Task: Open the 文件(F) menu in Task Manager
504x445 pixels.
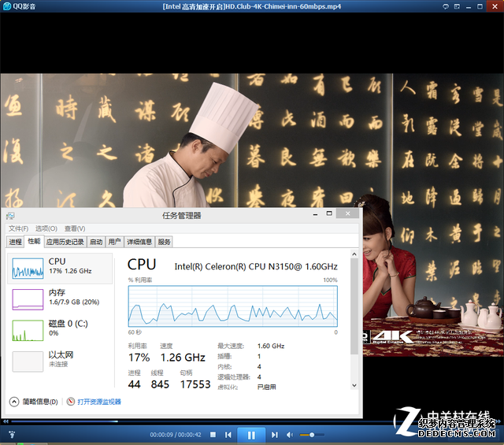Action: [18, 228]
